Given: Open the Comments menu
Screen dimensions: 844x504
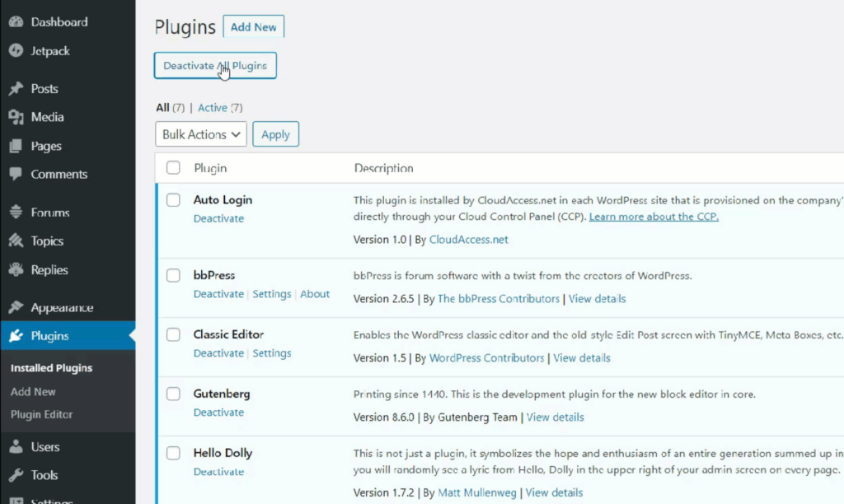Looking at the screenshot, I should (59, 175).
